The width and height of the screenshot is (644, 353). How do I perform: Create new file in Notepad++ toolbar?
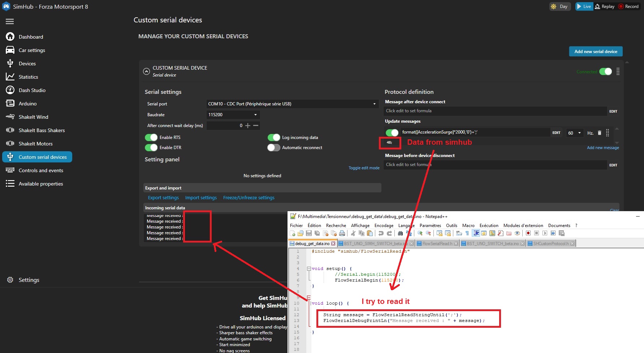tap(292, 233)
